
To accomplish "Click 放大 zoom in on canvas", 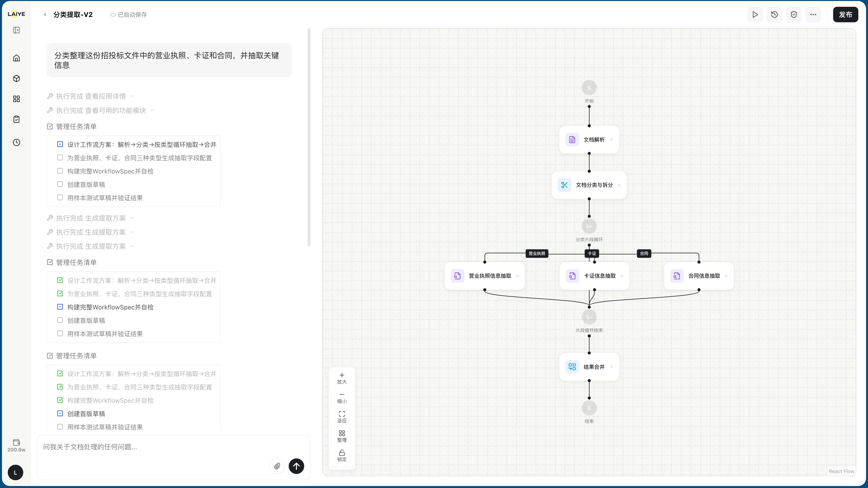I will (x=342, y=378).
